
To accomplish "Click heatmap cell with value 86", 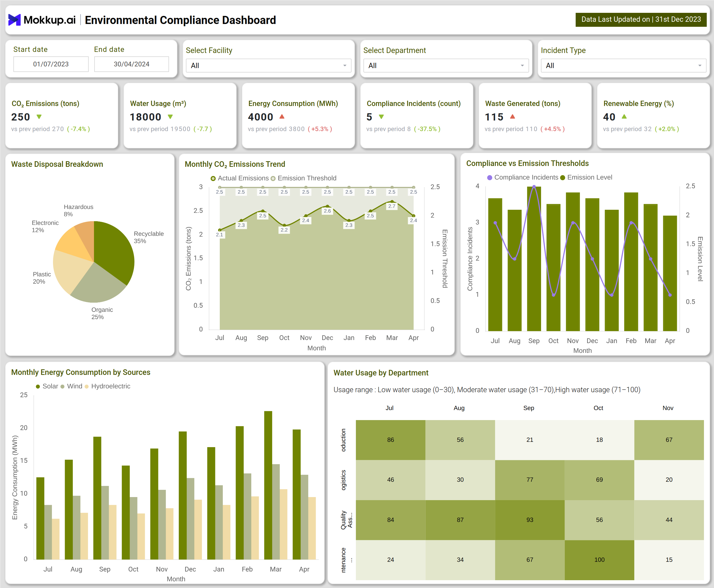I will tap(390, 440).
